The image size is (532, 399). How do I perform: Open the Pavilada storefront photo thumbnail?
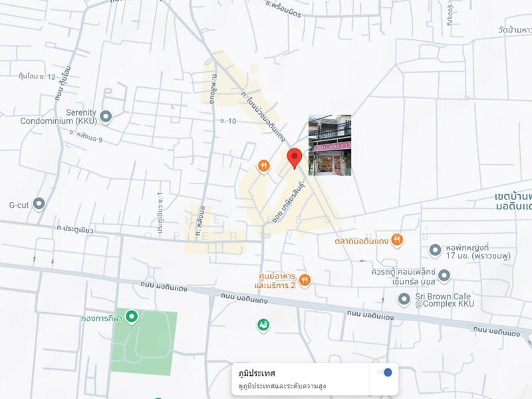coord(330,145)
